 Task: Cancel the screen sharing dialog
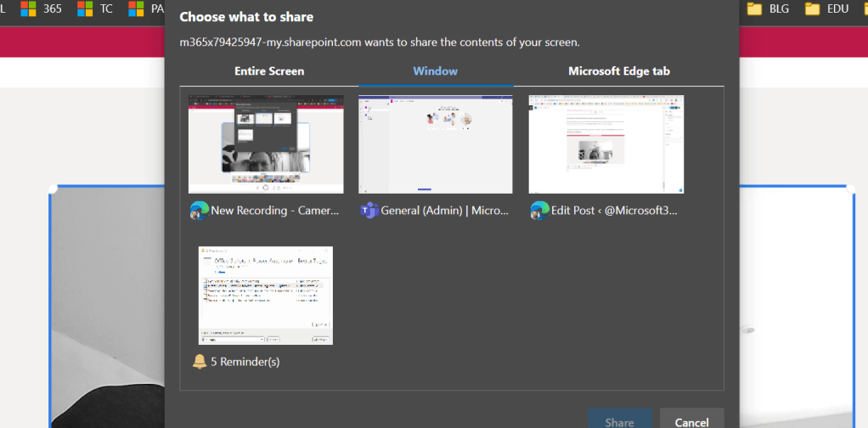click(x=691, y=421)
